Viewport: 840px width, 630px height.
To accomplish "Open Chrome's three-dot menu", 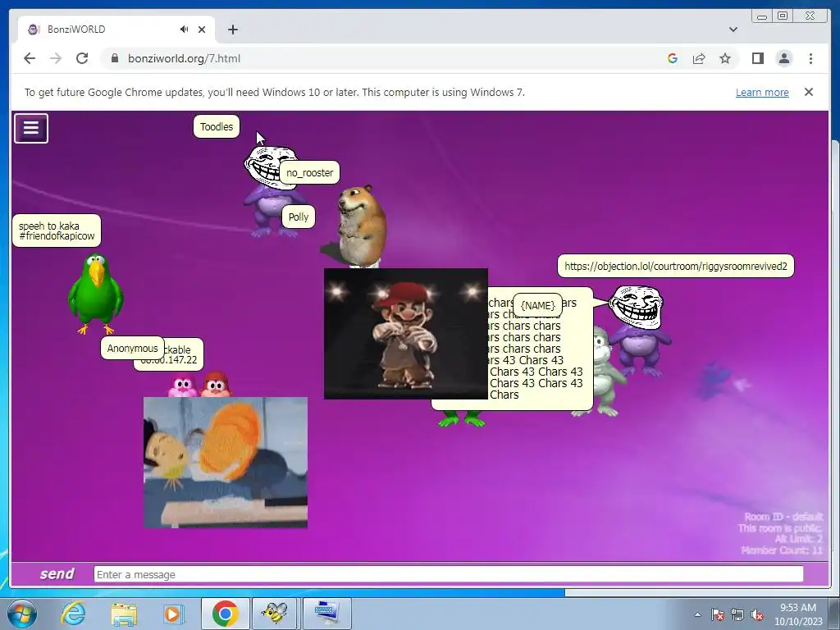I will pyautogui.click(x=810, y=58).
